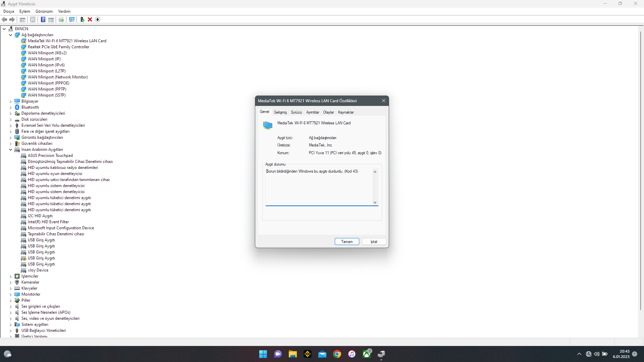The width and height of the screenshot is (644, 362).
Task: Expand the Bluetooth category
Action: (10, 107)
